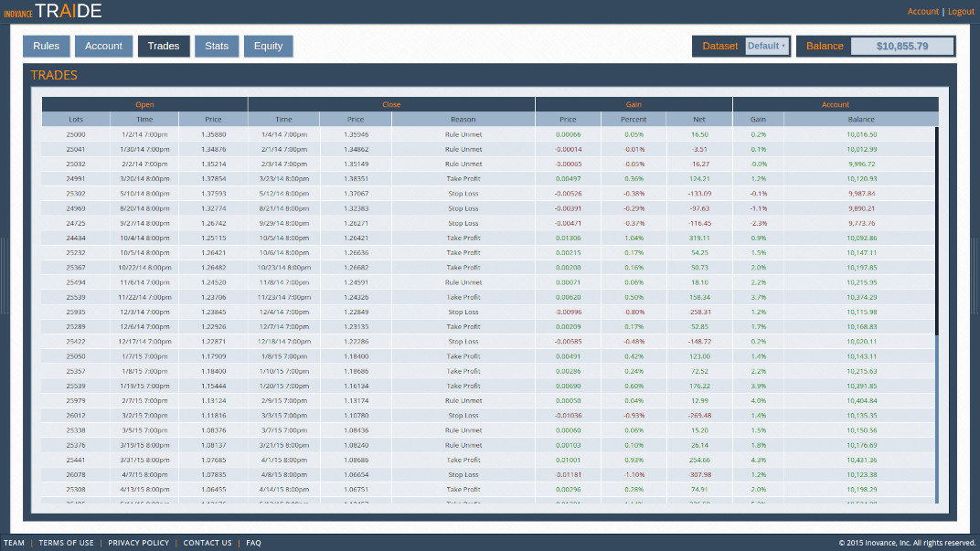Click the Balance column header
The width and height of the screenshot is (980, 551).
point(860,119)
